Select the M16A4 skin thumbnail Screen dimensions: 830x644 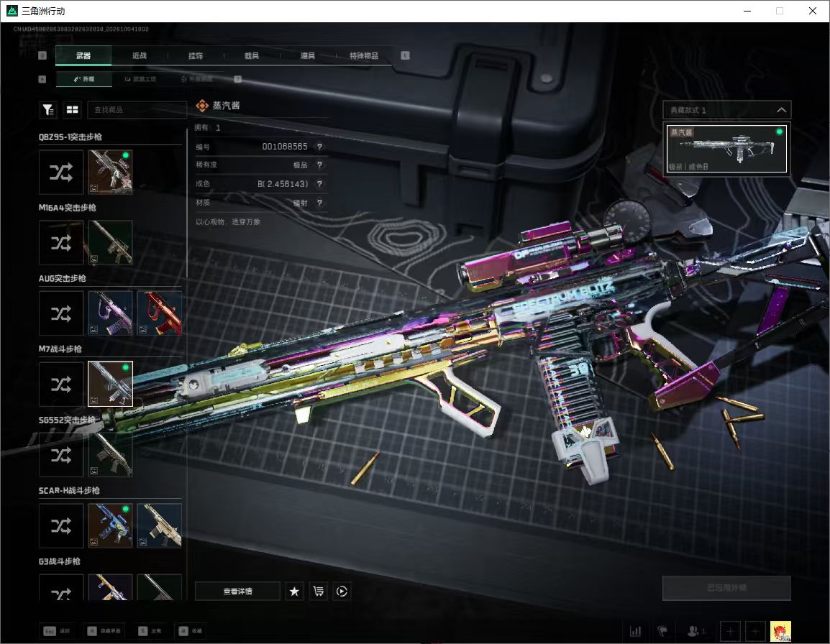pos(110,243)
